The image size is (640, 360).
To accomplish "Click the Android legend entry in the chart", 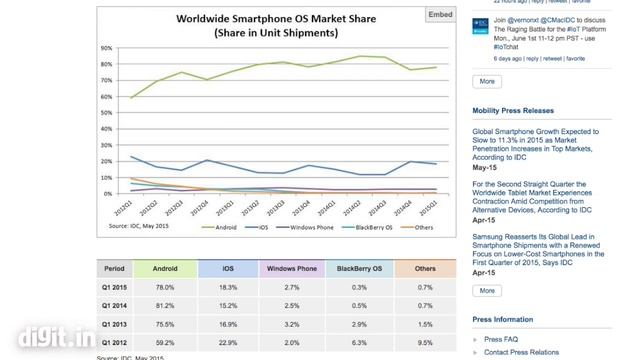I will [219, 227].
